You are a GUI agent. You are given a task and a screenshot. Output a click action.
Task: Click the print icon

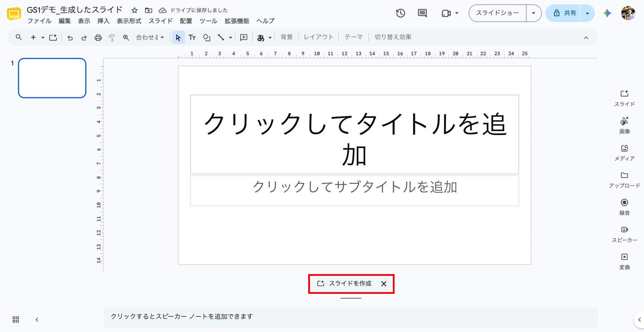98,38
